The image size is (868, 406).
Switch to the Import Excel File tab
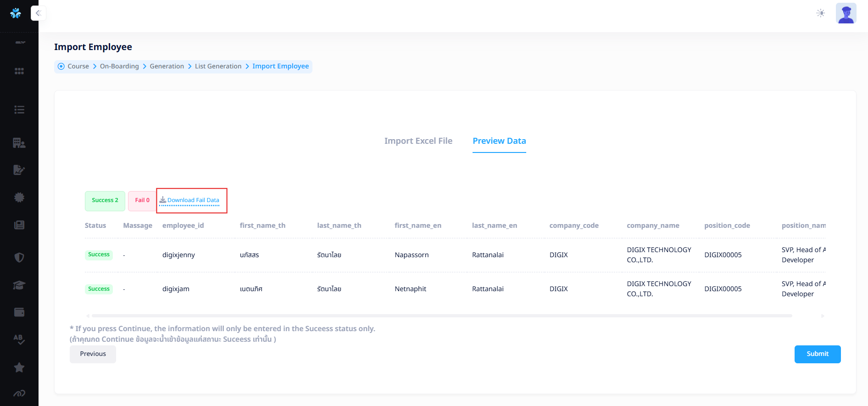click(x=418, y=141)
